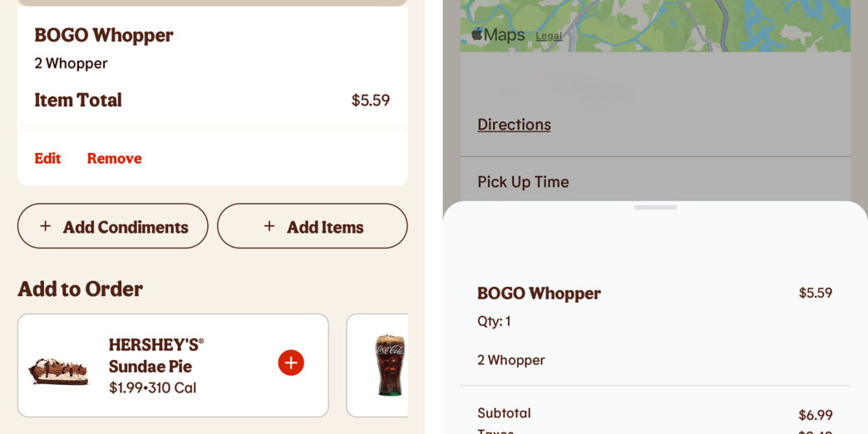This screenshot has width=868, height=434.
Task: Click the Item Total $5.59 price
Action: [370, 101]
